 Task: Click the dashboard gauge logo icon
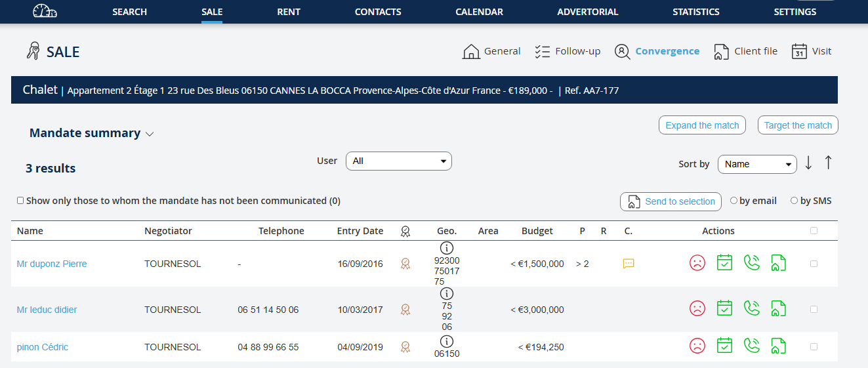[x=45, y=12]
